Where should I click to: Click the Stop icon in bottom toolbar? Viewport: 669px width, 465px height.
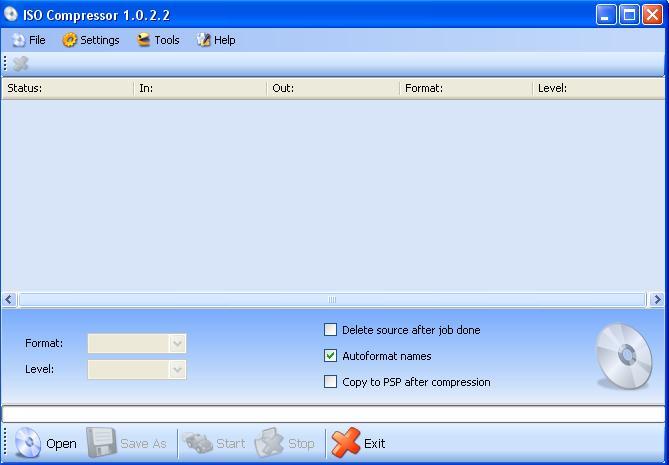269,442
